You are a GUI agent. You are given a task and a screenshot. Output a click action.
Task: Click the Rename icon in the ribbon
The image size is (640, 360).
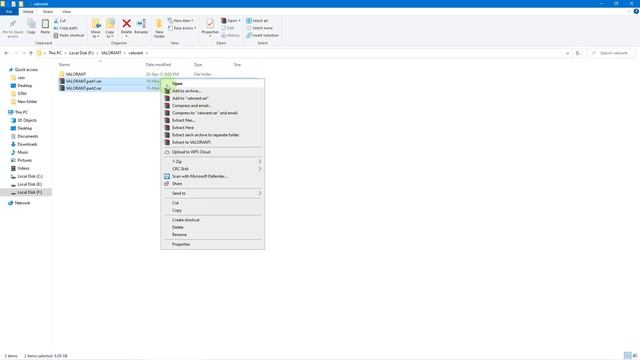141,24
